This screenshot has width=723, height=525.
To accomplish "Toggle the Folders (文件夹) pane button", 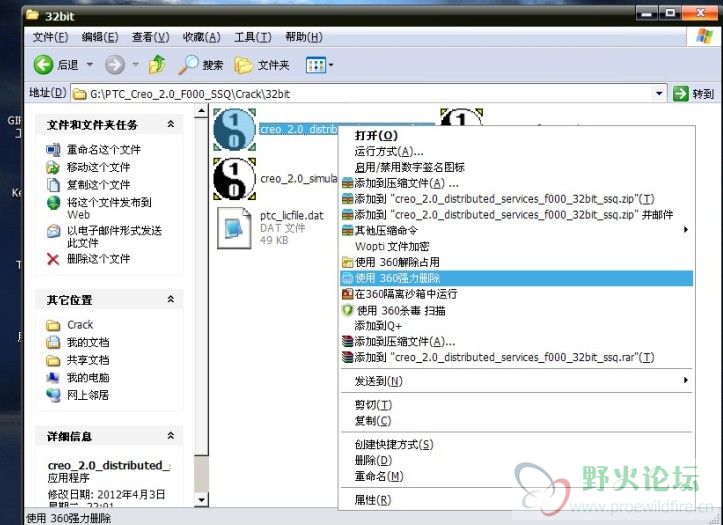I will click(262, 65).
